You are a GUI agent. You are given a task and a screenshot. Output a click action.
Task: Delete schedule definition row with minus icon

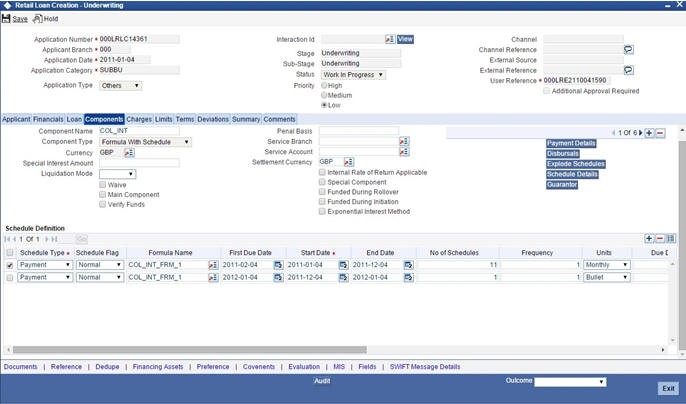click(660, 239)
